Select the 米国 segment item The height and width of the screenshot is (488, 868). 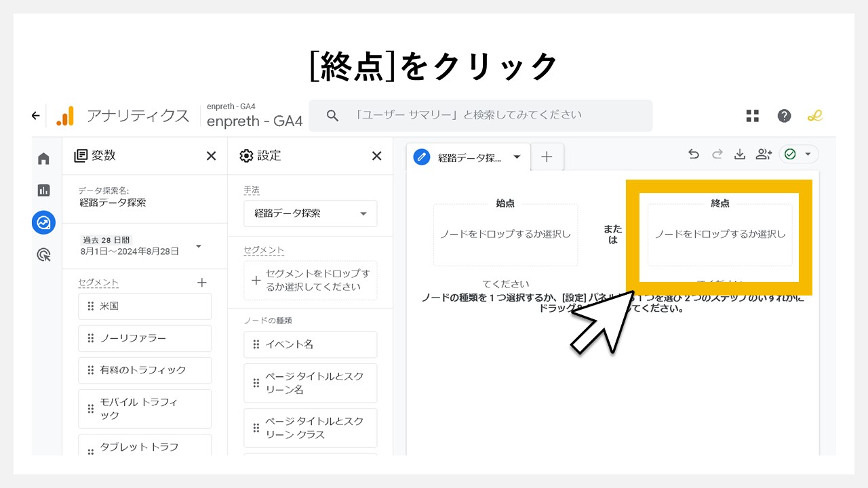pos(144,306)
